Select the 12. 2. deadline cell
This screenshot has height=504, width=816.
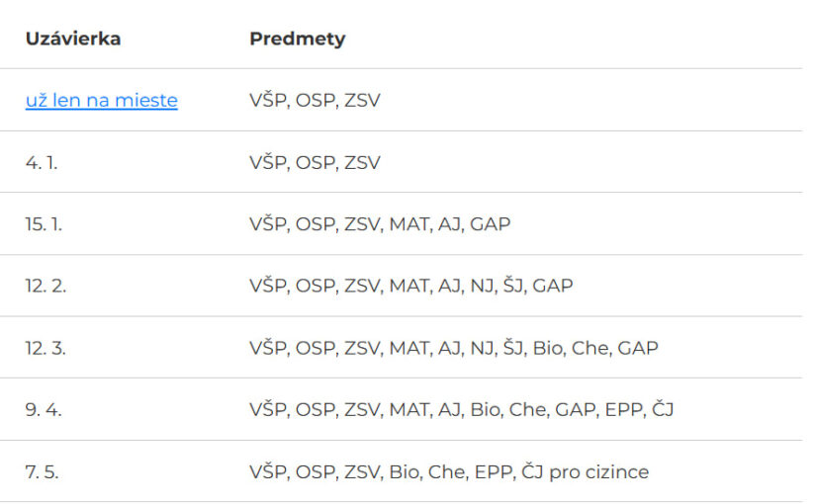click(45, 286)
